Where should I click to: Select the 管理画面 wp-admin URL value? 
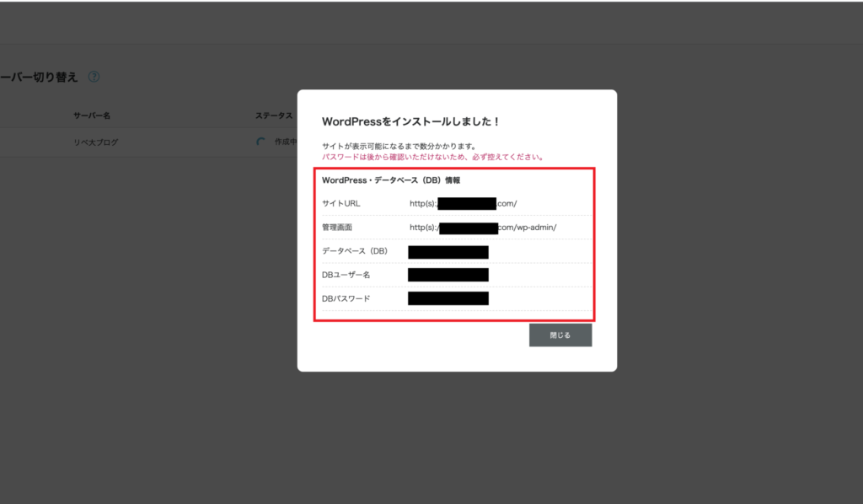[483, 228]
